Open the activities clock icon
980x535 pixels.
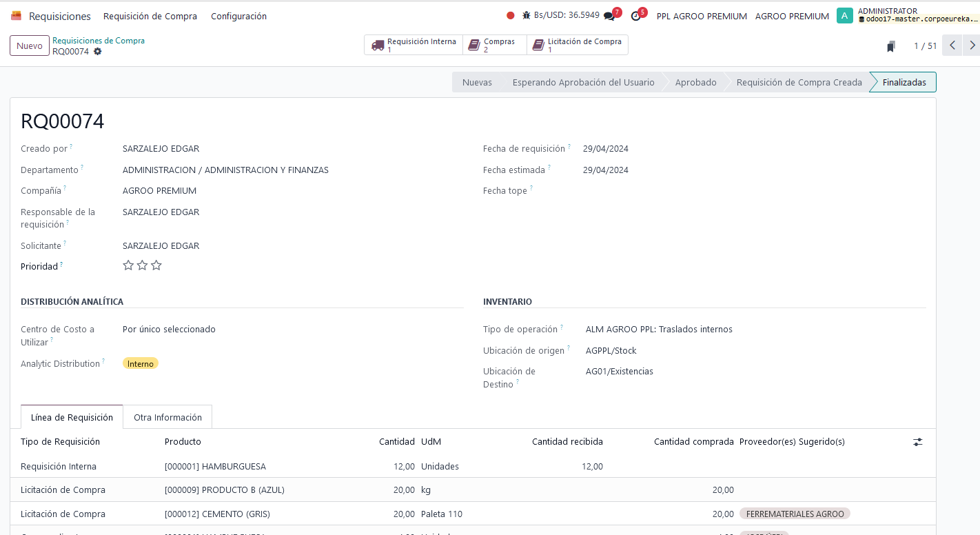635,16
